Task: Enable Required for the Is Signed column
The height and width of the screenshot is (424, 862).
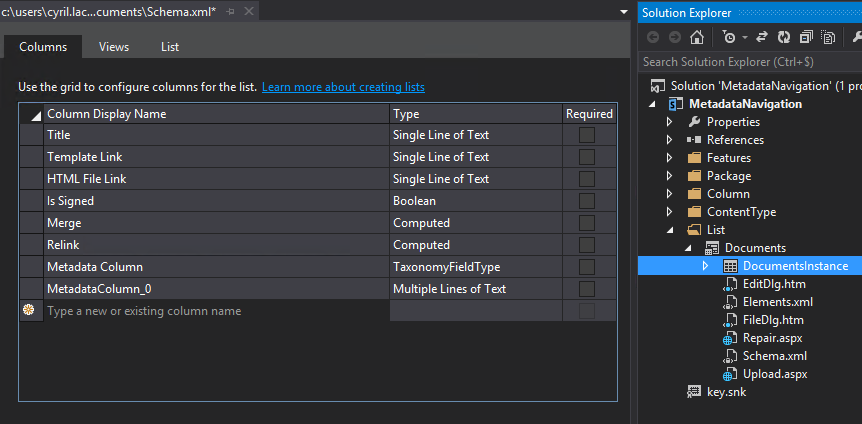Action: (x=587, y=201)
